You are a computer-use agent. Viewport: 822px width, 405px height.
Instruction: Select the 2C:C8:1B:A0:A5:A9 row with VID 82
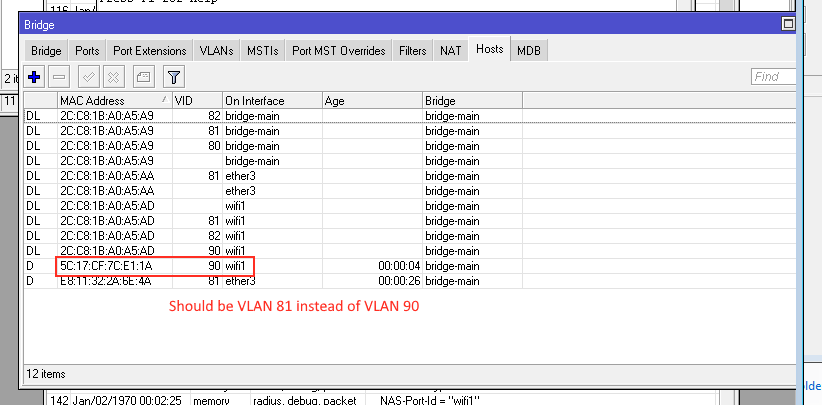click(x=410, y=116)
